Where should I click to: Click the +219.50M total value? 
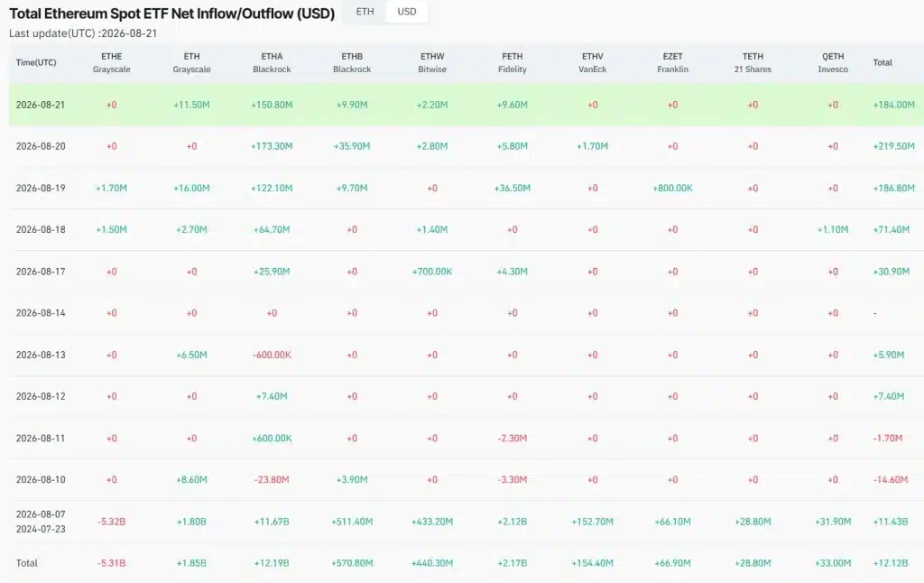coord(893,146)
